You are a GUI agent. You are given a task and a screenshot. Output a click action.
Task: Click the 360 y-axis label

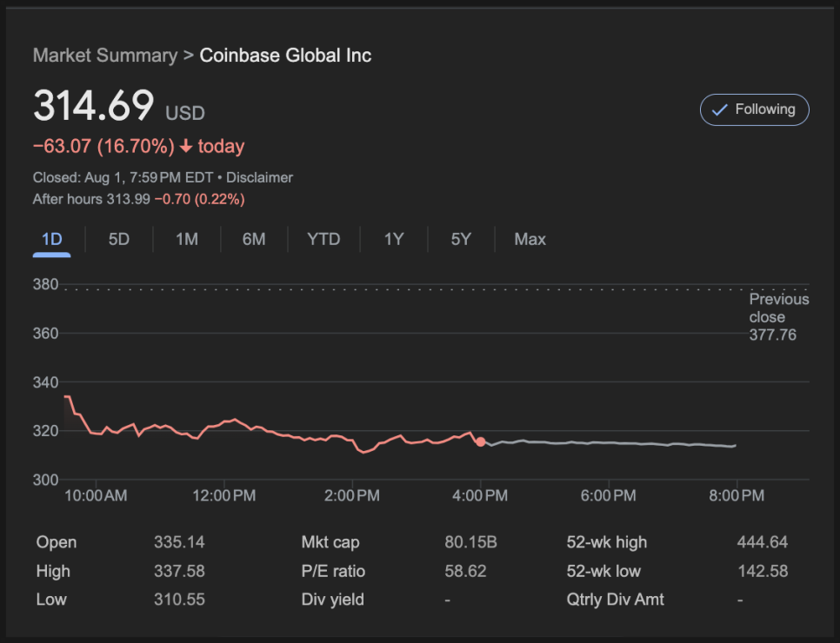point(45,334)
